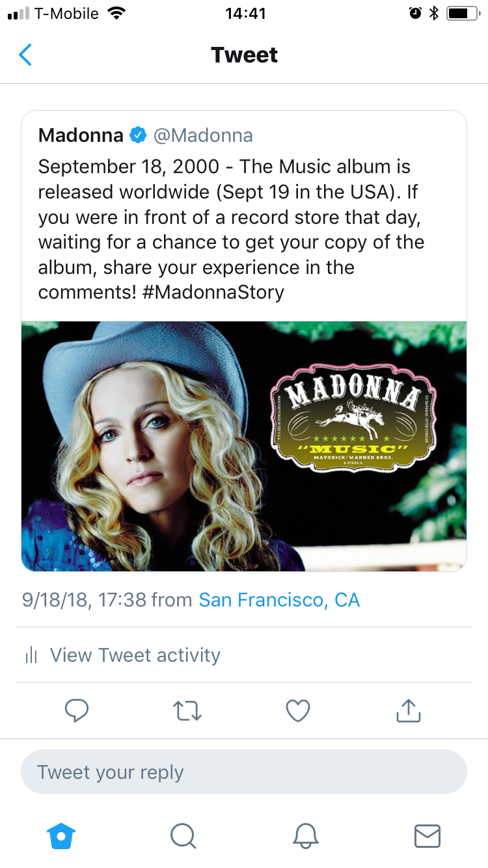488x868 pixels.
Task: Open the San Francisco, CA location link
Action: click(279, 599)
